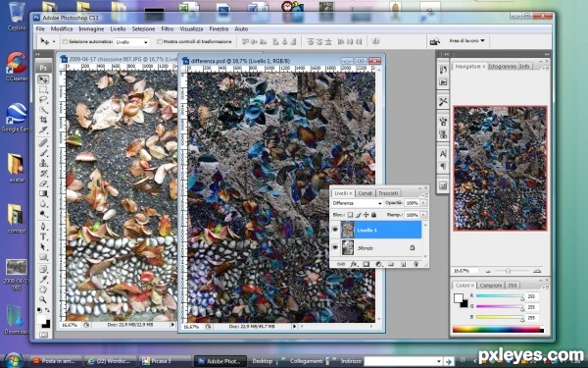Select the Healing Brush tool
Image resolution: width=588 pixels, height=368 pixels.
click(x=43, y=142)
